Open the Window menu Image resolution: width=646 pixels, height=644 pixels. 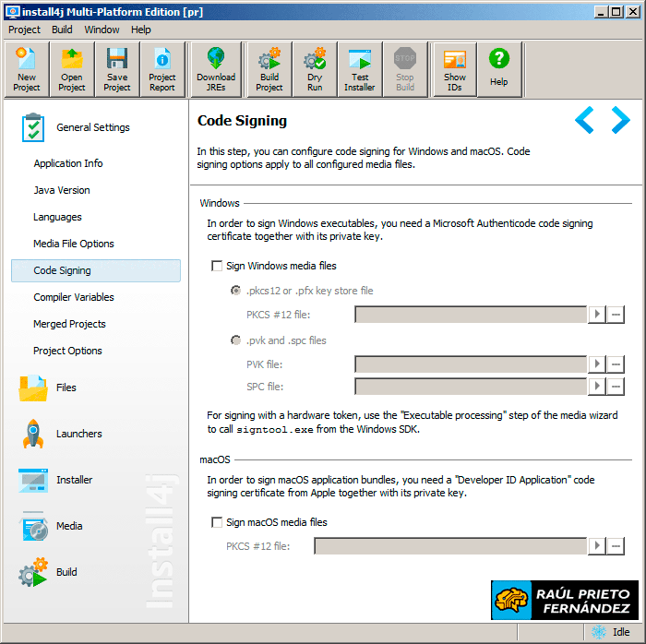(102, 30)
